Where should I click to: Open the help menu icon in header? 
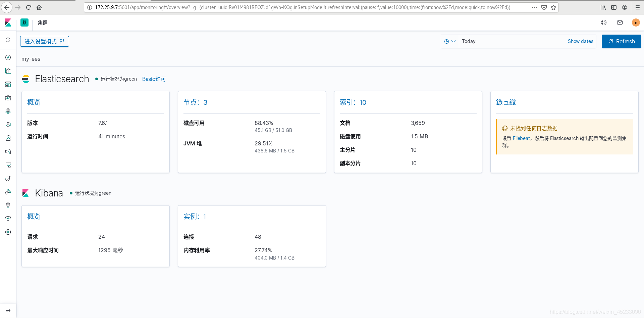(604, 22)
